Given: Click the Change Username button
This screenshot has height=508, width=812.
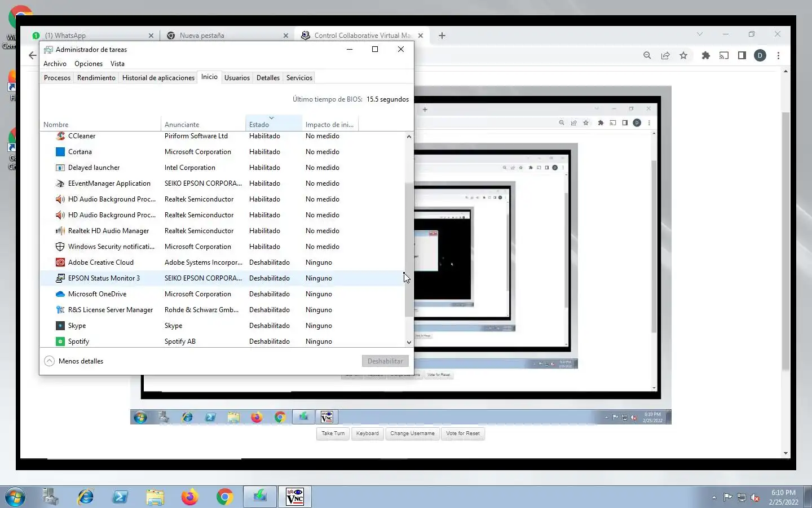Looking at the screenshot, I should 412,433.
